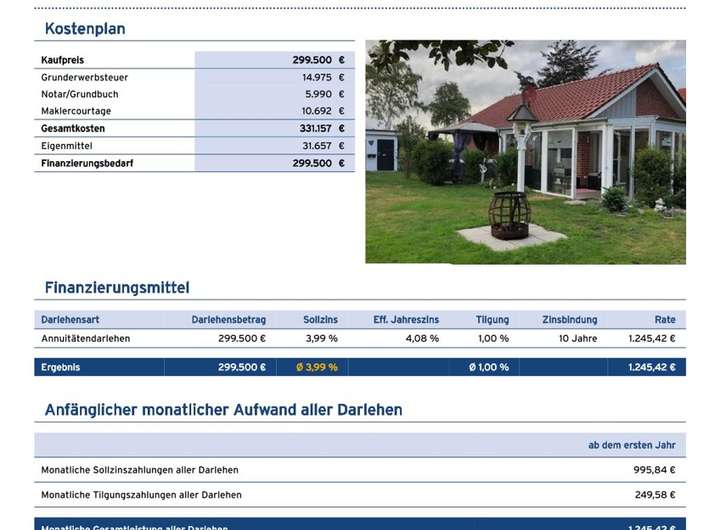Select Monatliche Sollzinszahlungen aller Darlehen label
This screenshot has width=720, height=530.
point(140,470)
